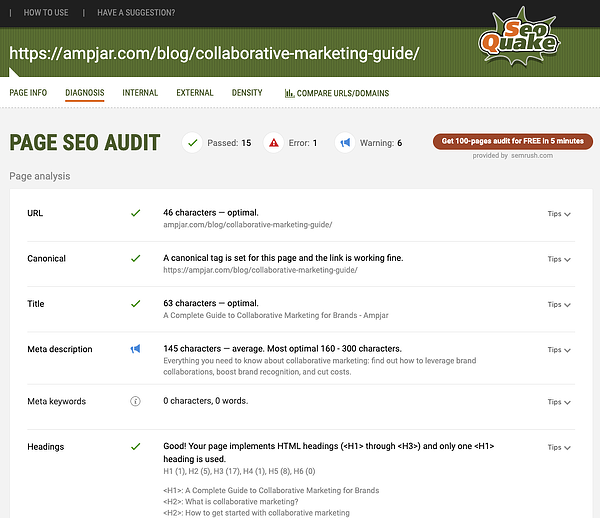Screen dimensions: 600x518
Task: Click the '<H2>: How to get started with collaborative marketing' line
Action: pyautogui.click(x=256, y=513)
